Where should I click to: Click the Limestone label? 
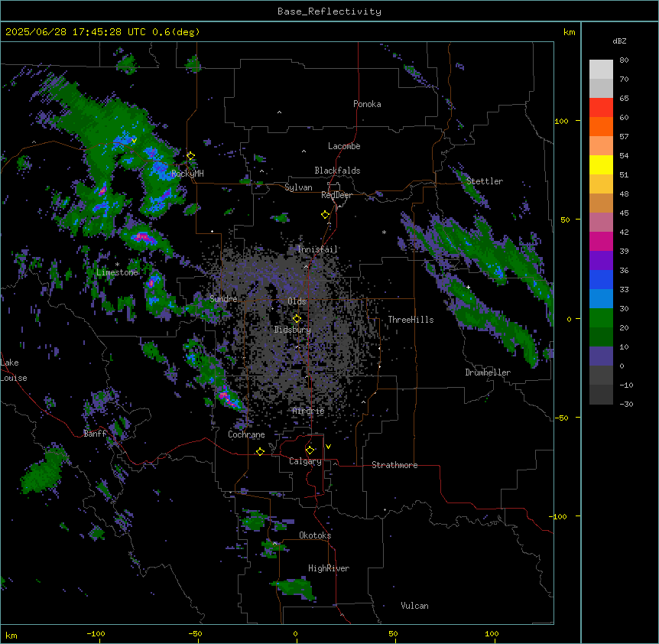pyautogui.click(x=117, y=272)
